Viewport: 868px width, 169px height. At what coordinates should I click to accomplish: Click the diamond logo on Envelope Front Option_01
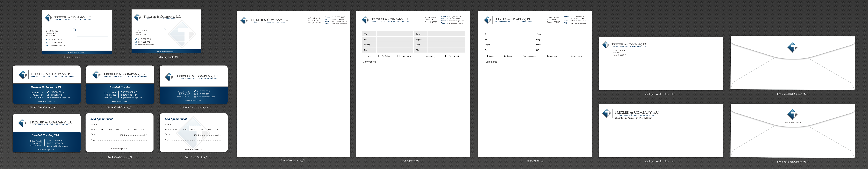point(606,45)
